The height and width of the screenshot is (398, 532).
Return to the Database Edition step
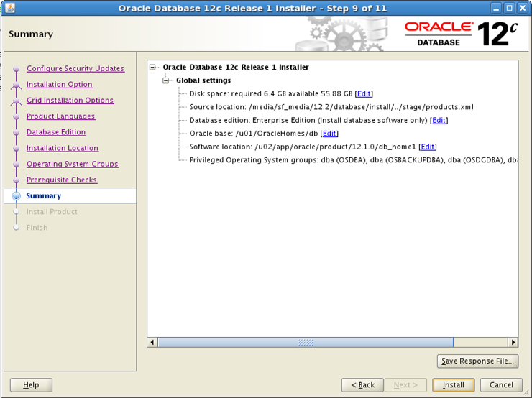[x=56, y=132]
